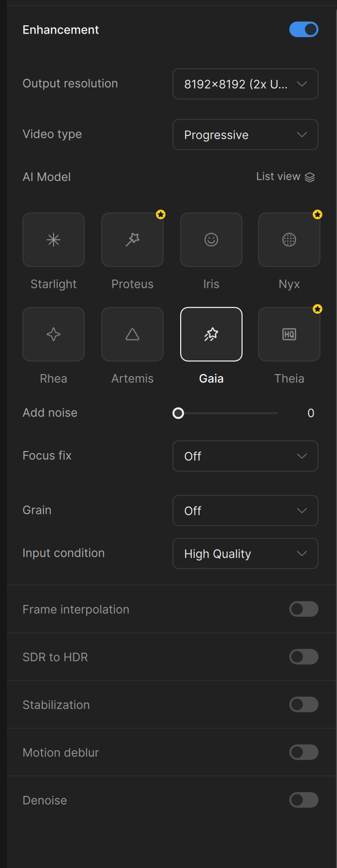Enable Frame interpolation

[x=304, y=609]
